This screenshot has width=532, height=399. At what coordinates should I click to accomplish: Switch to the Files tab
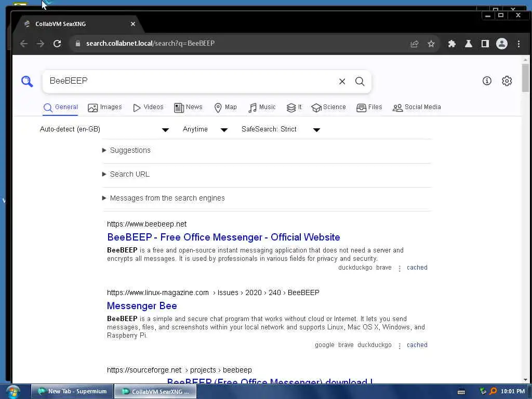click(x=369, y=108)
